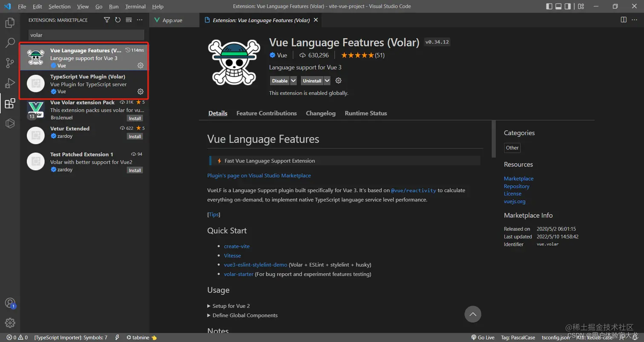The height and width of the screenshot is (342, 644).
Task: Install Vetur Extended extension
Action: point(135,136)
